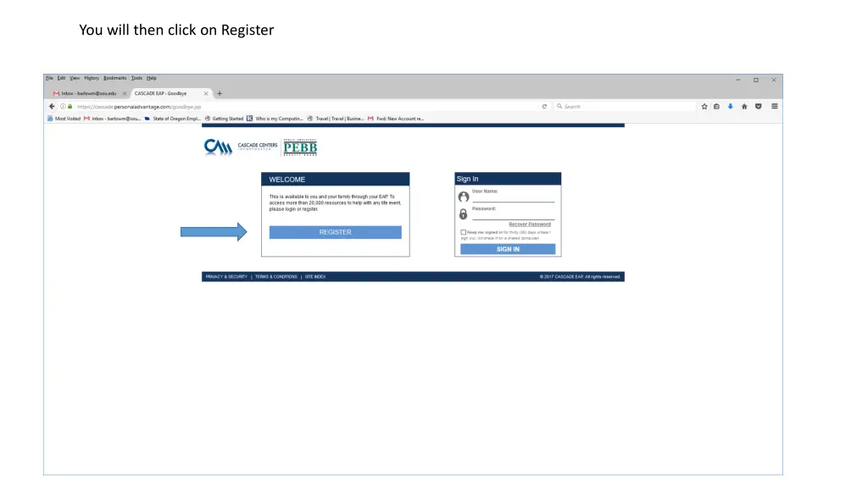This screenshot has height=488, width=868.
Task: Click the browser Search box
Action: pos(626,106)
